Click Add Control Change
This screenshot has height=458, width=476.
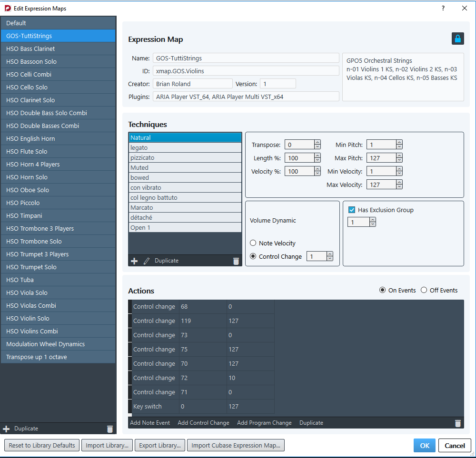(203, 423)
